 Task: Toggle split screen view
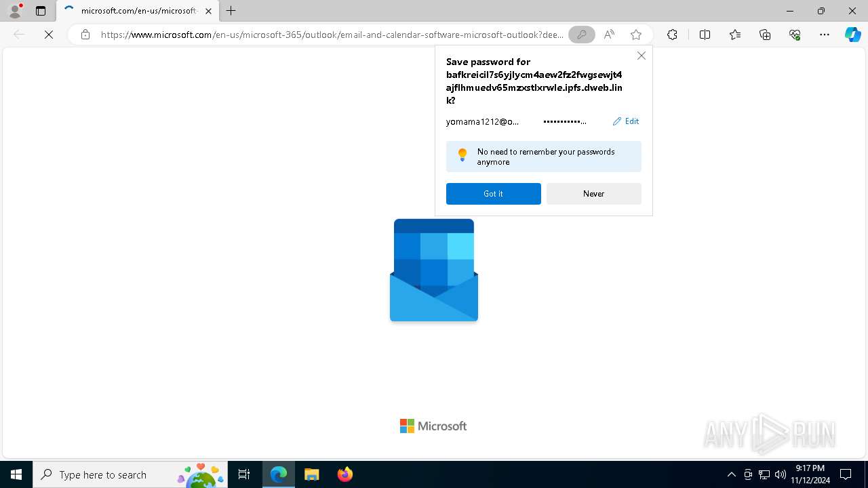point(705,35)
